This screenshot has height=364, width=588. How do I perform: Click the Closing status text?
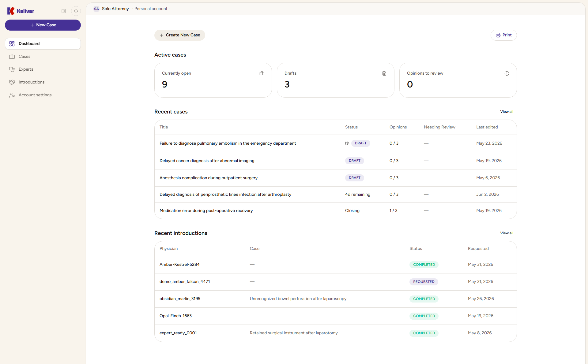pyautogui.click(x=352, y=211)
